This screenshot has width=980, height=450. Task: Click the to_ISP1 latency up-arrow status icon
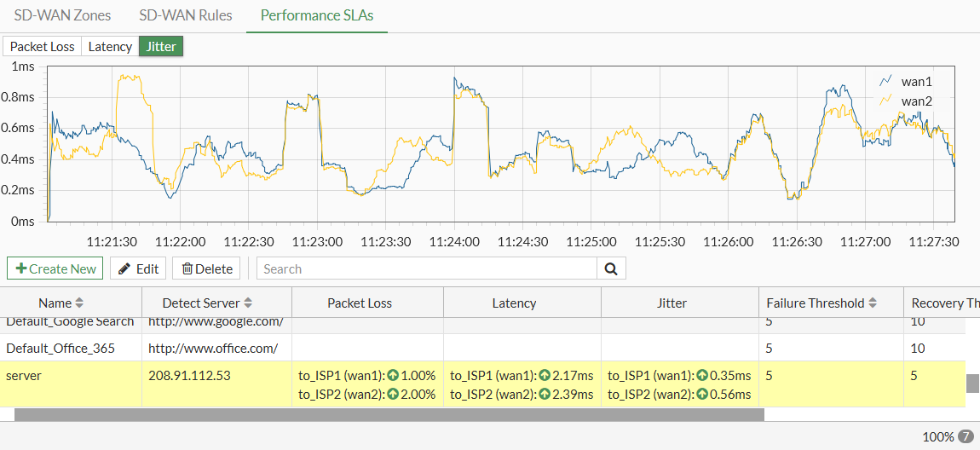pyautogui.click(x=545, y=376)
